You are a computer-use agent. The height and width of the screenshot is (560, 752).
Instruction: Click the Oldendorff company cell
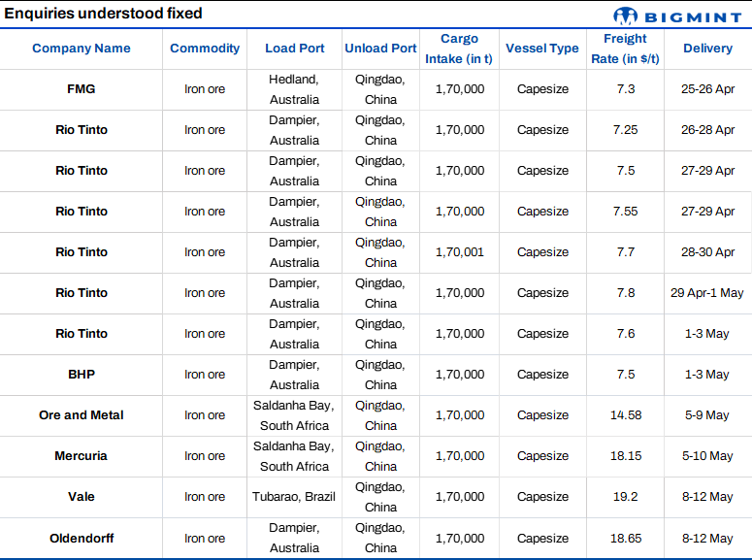82,538
